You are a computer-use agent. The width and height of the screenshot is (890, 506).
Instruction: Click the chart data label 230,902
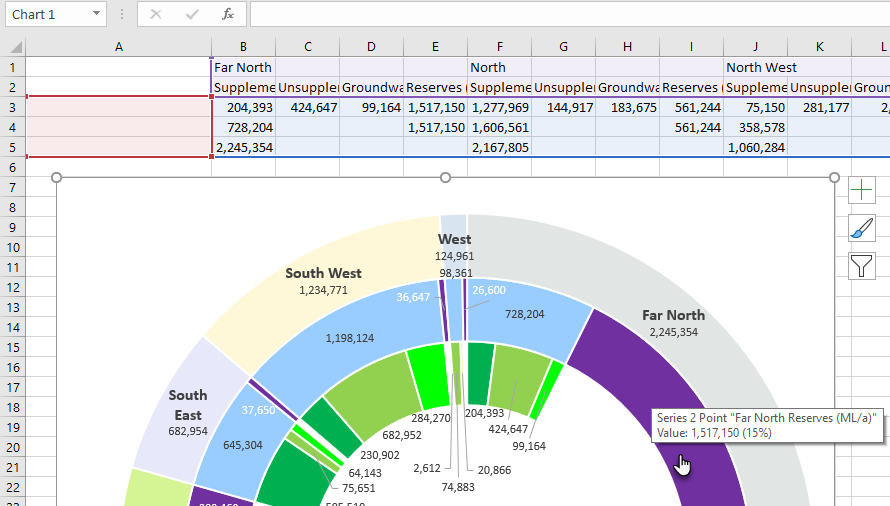(x=380, y=455)
